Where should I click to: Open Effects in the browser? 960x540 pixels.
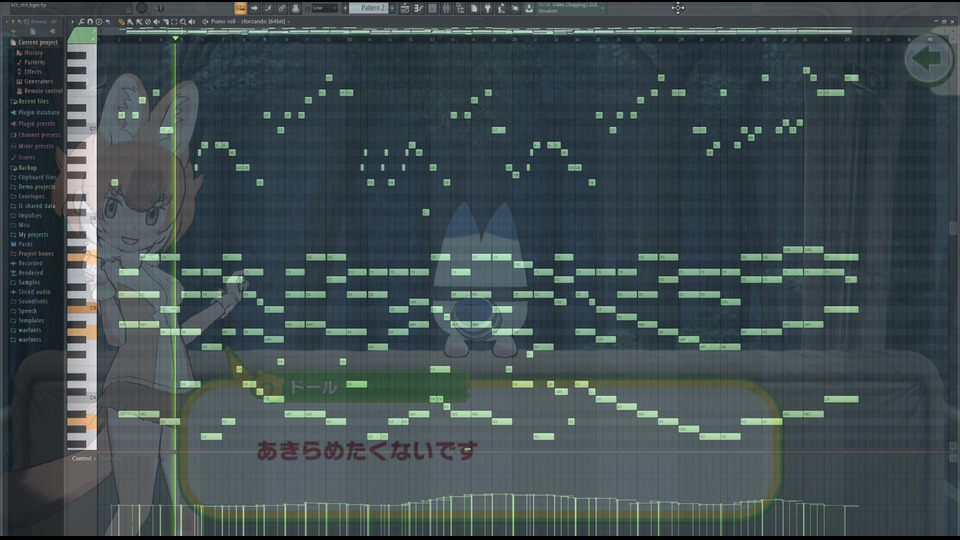(29, 72)
